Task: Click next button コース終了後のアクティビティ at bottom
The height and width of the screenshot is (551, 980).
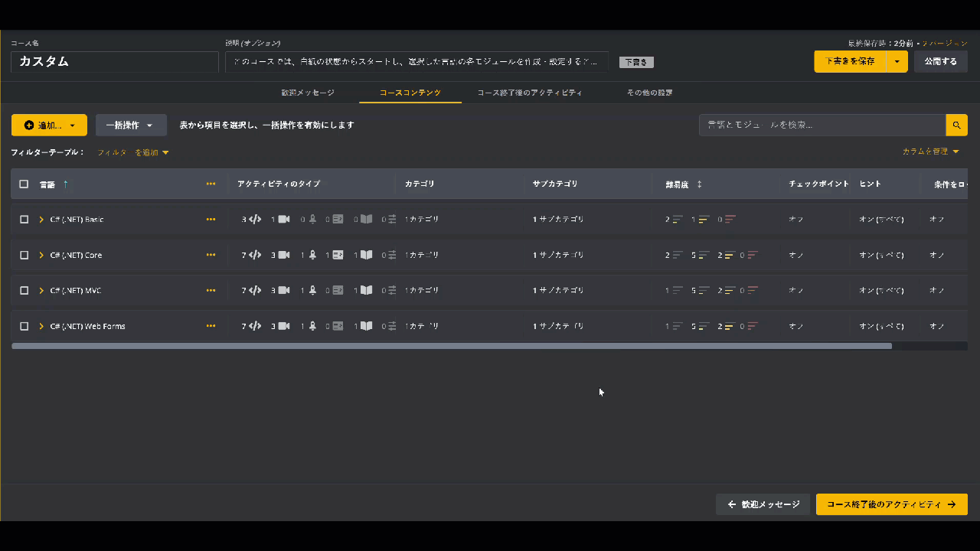Action: [892, 504]
